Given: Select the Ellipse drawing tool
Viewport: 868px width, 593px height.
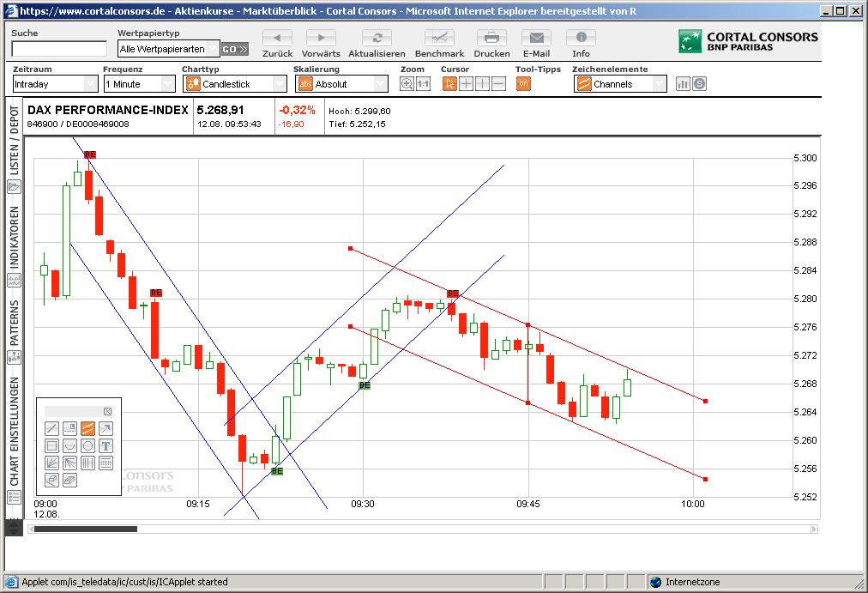Looking at the screenshot, I should click(87, 446).
